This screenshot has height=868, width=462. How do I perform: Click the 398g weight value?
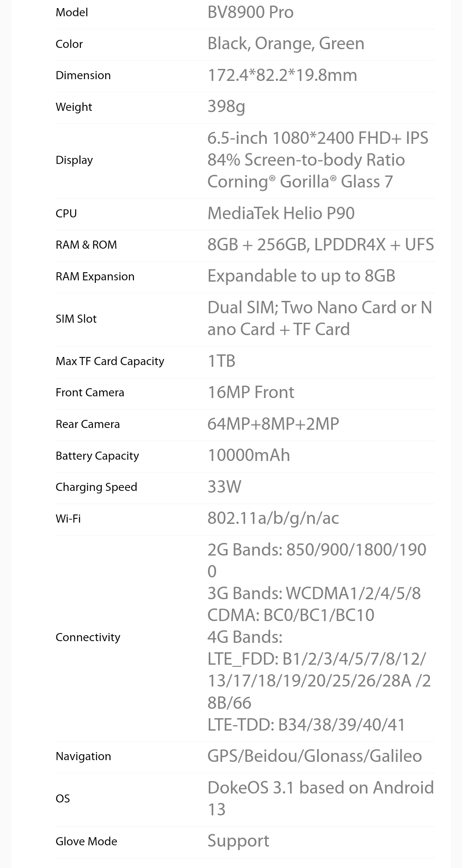226,107
